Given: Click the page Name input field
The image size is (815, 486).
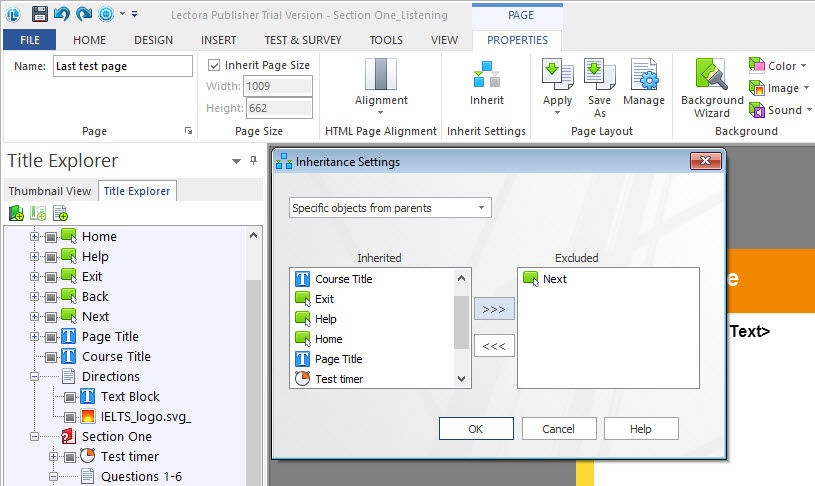Looking at the screenshot, I should [x=123, y=66].
